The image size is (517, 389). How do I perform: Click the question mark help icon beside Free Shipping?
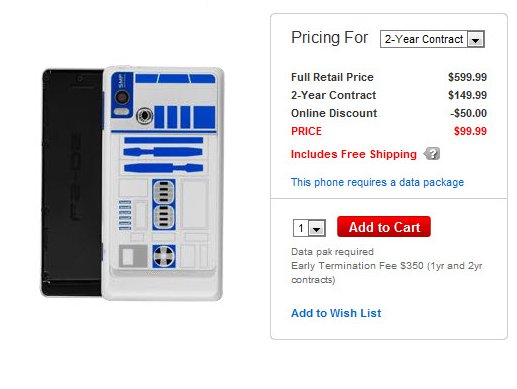coord(432,154)
